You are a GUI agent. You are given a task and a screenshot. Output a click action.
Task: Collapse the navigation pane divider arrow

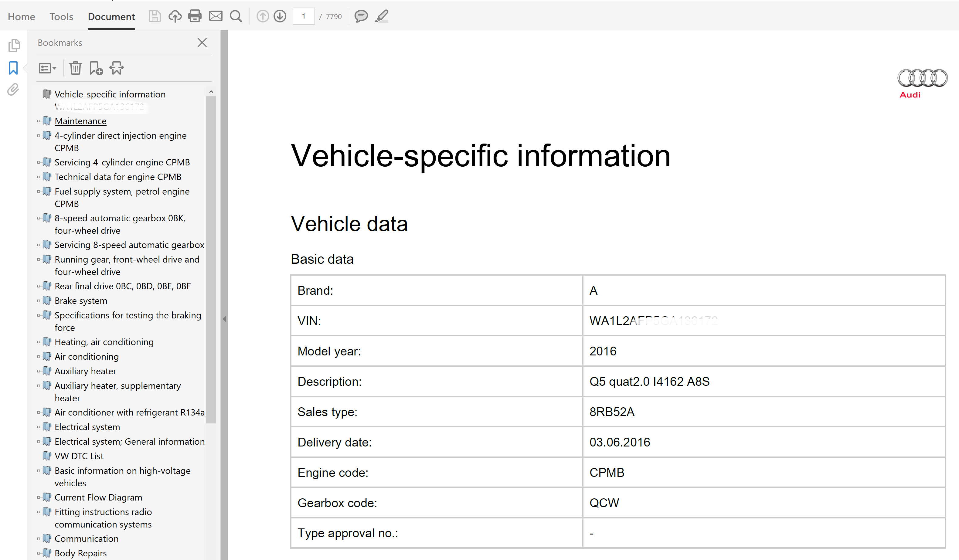click(225, 319)
